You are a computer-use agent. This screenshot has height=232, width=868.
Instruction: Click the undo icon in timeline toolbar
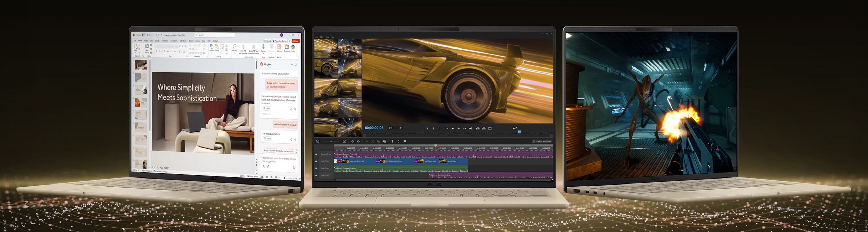352,141
